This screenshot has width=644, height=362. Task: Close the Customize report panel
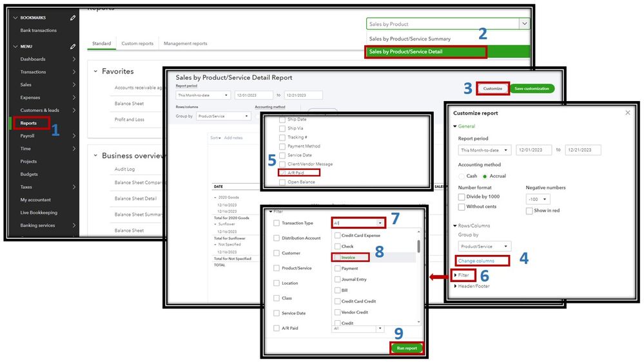pyautogui.click(x=628, y=113)
